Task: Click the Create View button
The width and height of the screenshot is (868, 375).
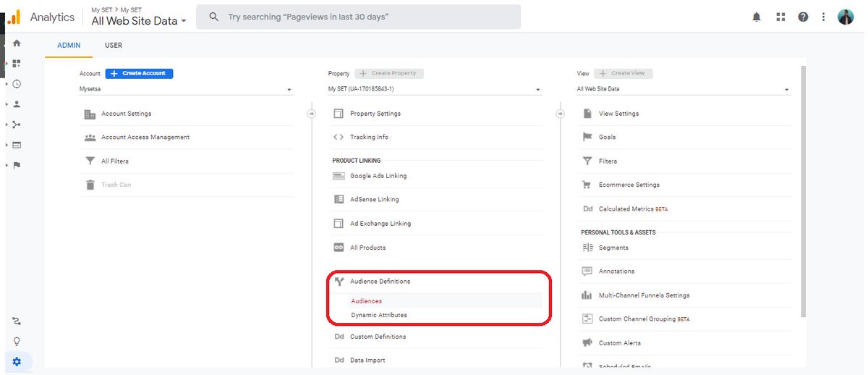Action: (624, 73)
